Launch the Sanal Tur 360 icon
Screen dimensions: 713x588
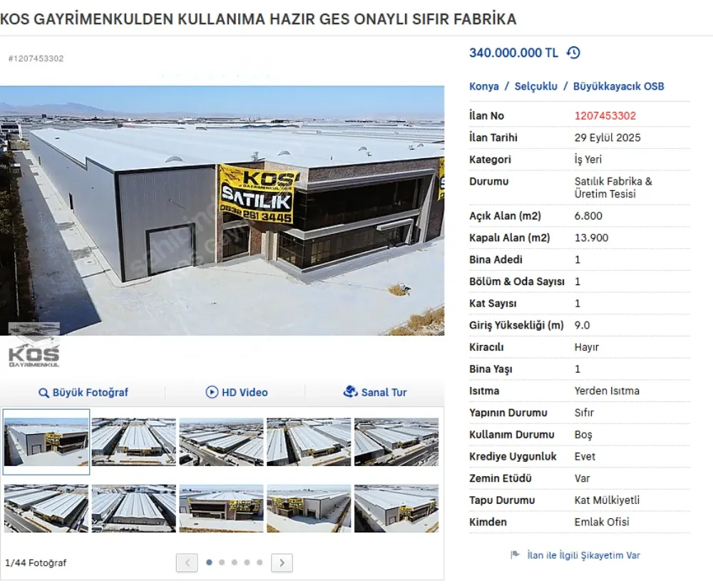pyautogui.click(x=350, y=391)
